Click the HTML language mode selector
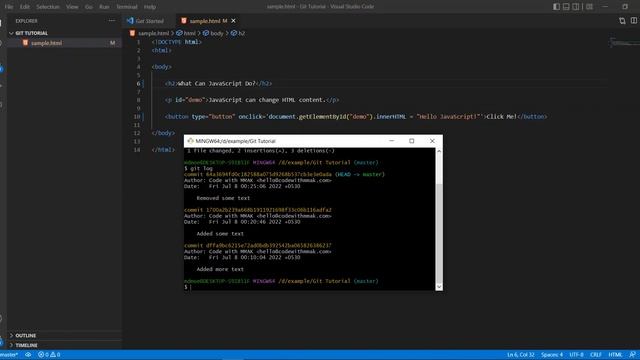Screen dimensions: 640x360 [x=615, y=355]
